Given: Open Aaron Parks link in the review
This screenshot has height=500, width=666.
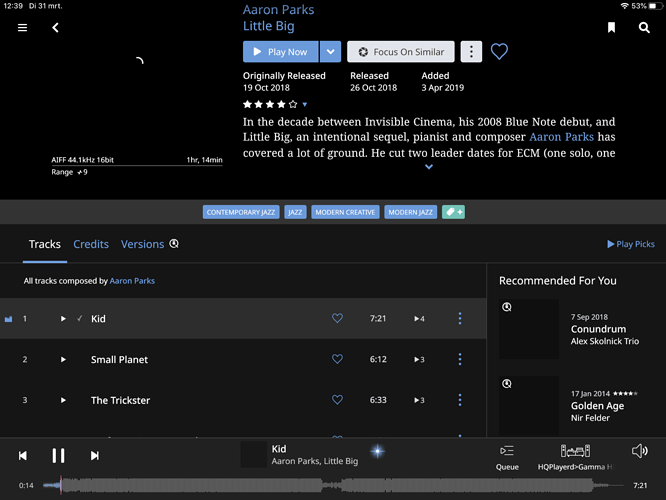Looking at the screenshot, I should (561, 137).
